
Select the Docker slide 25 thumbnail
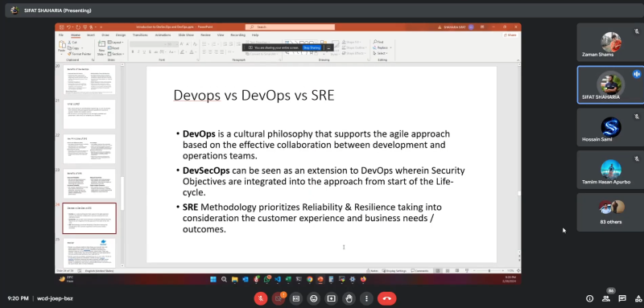click(89, 253)
